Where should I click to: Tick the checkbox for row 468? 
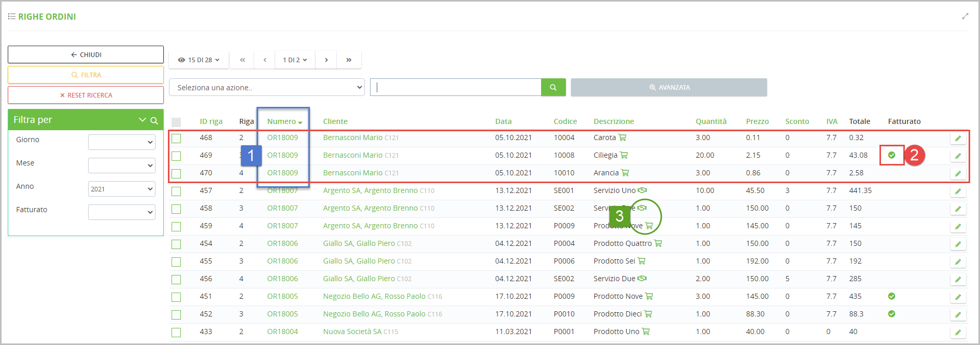pyautogui.click(x=177, y=139)
